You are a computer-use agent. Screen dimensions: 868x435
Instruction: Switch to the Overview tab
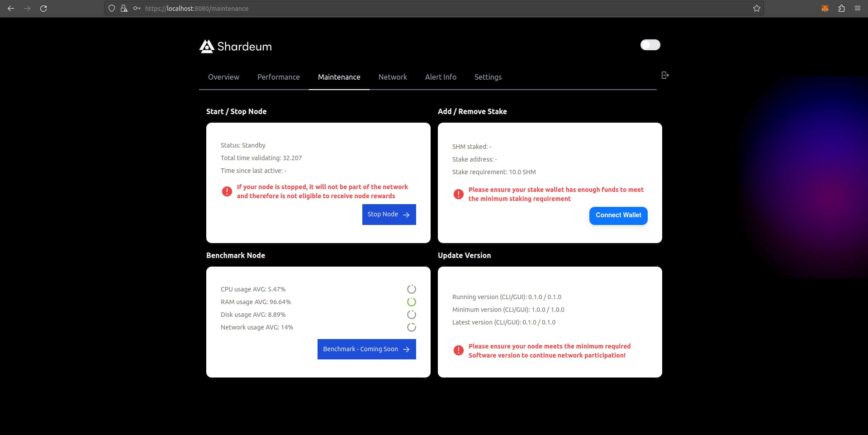coord(223,77)
